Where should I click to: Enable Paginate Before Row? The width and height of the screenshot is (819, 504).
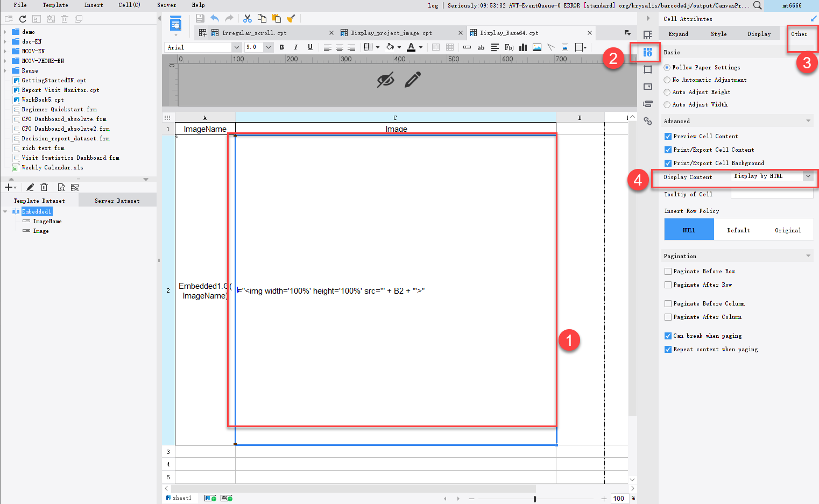pyautogui.click(x=668, y=271)
